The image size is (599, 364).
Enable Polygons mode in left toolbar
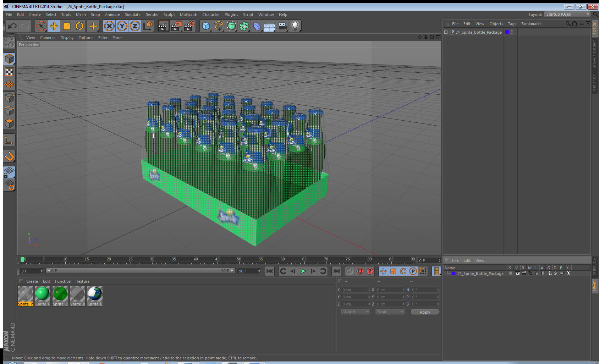(9, 123)
